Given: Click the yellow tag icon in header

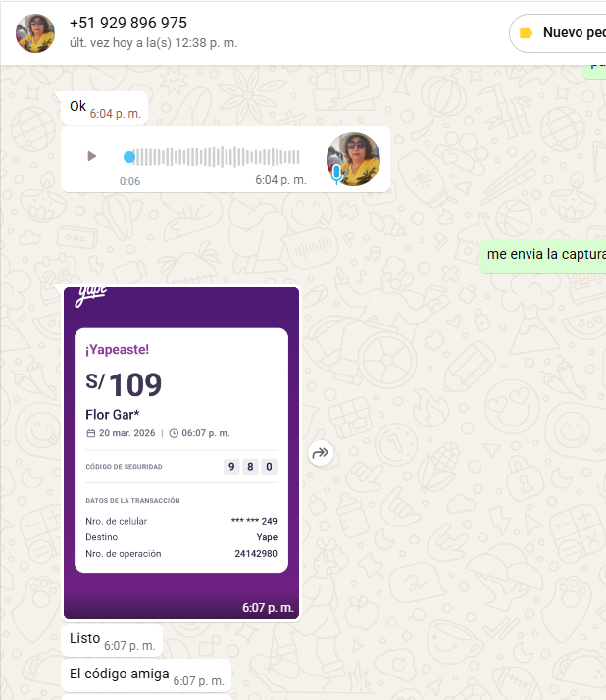Looking at the screenshot, I should pos(526,33).
